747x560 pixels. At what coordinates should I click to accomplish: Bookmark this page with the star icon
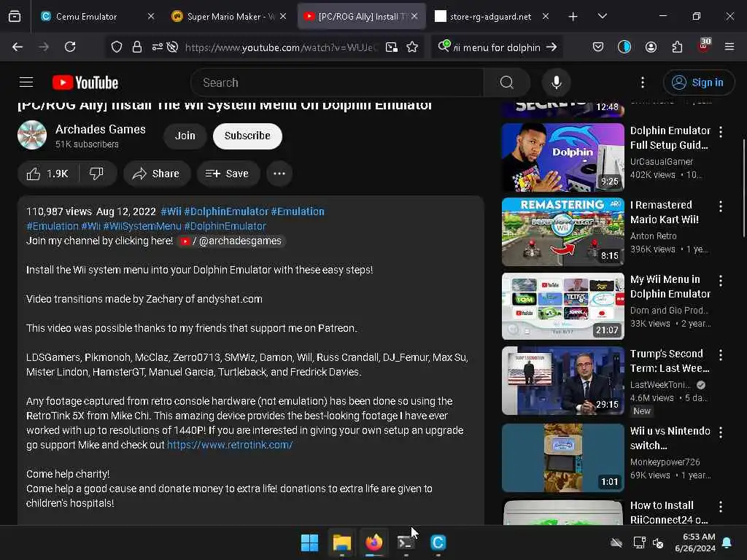(412, 47)
